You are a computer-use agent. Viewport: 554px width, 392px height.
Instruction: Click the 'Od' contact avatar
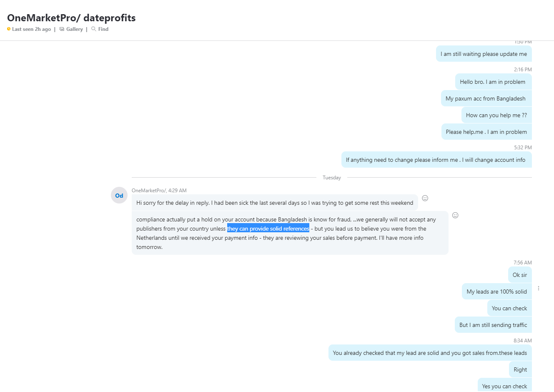(119, 195)
